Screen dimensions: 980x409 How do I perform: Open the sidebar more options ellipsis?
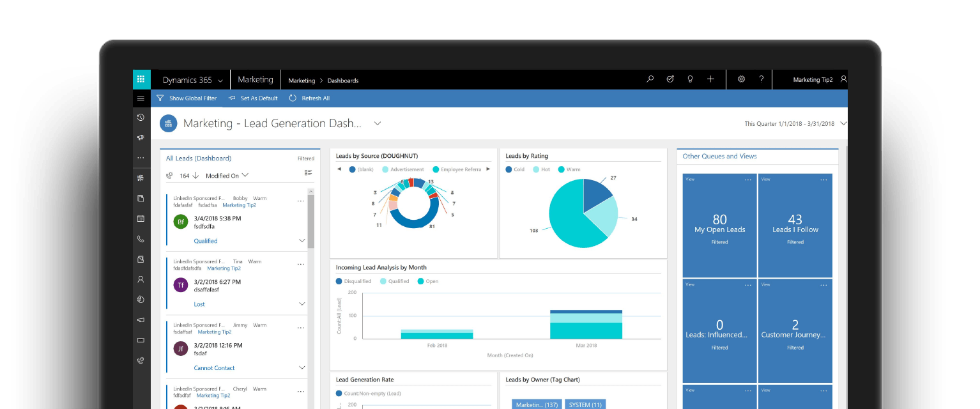coord(141,158)
